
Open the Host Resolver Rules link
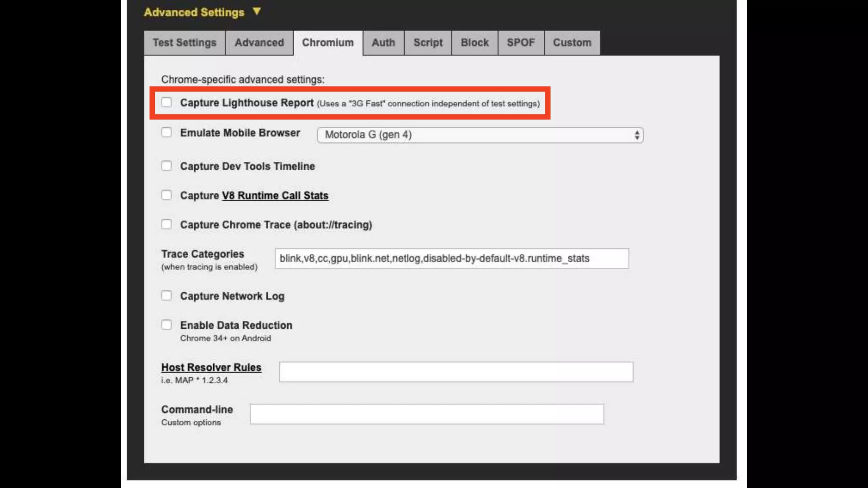click(x=211, y=368)
